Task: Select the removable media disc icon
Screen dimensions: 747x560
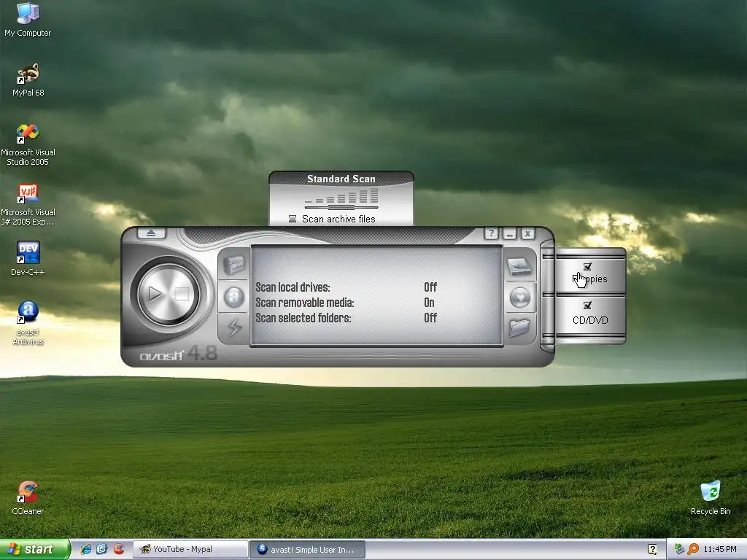Action: (x=519, y=297)
